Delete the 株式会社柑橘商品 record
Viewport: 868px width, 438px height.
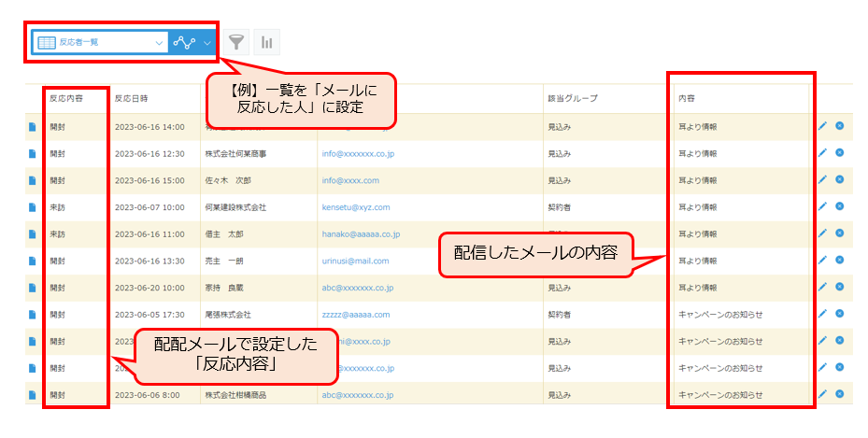point(840,394)
